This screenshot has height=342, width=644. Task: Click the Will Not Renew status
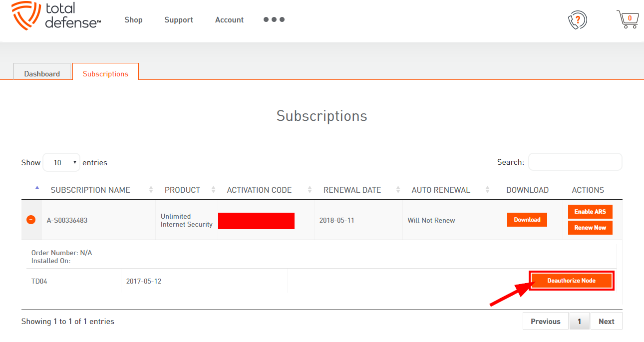[x=431, y=220]
